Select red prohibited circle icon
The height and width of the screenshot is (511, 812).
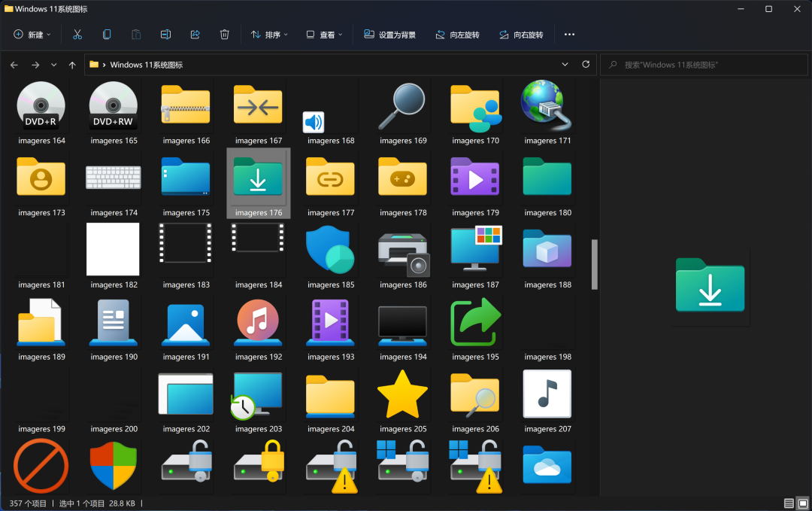[41, 466]
